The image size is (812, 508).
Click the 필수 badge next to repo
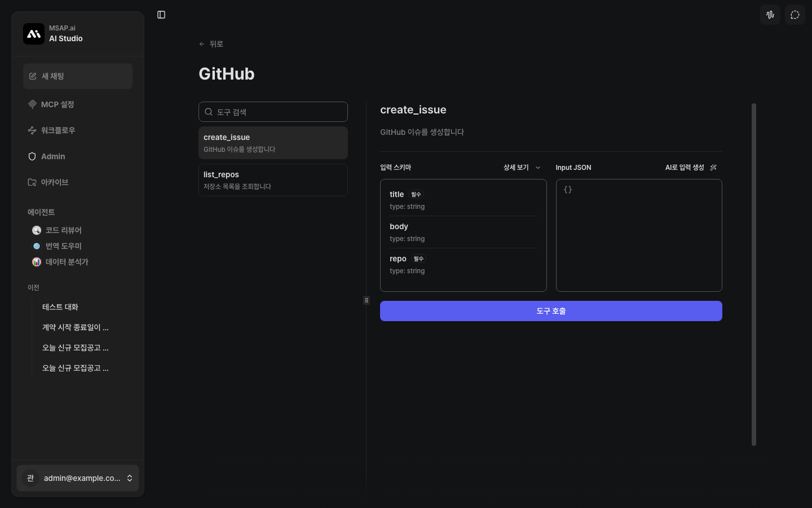point(418,259)
